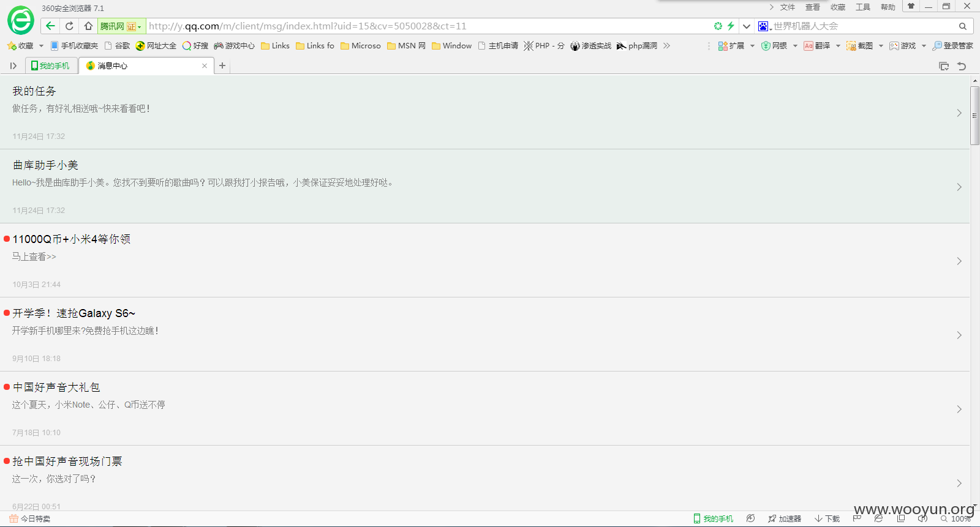Click the 加速器 rocket accelerator

(785, 518)
